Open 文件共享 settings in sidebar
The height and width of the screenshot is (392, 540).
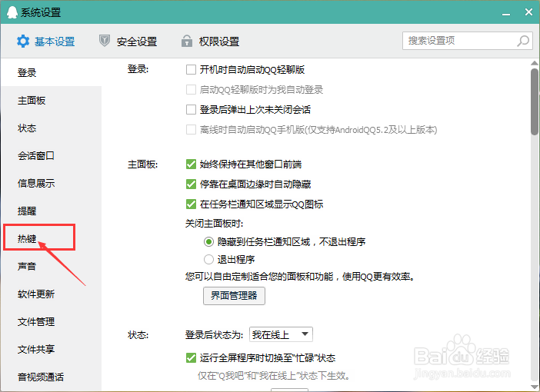tap(52, 349)
